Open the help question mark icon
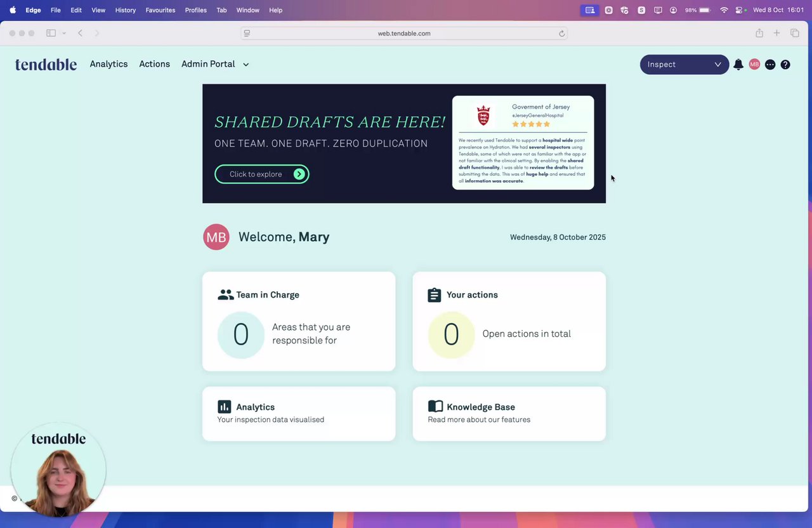Image resolution: width=812 pixels, height=528 pixels. pyautogui.click(x=785, y=64)
